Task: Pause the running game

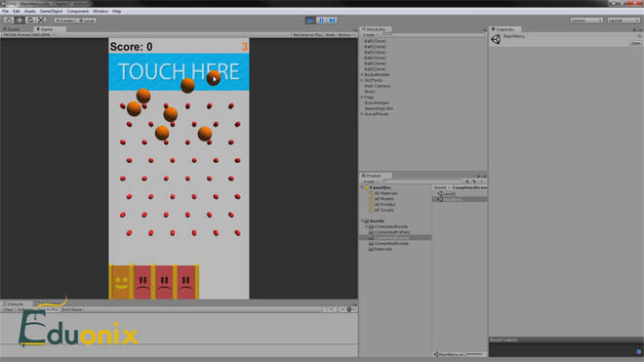Action: click(322, 20)
